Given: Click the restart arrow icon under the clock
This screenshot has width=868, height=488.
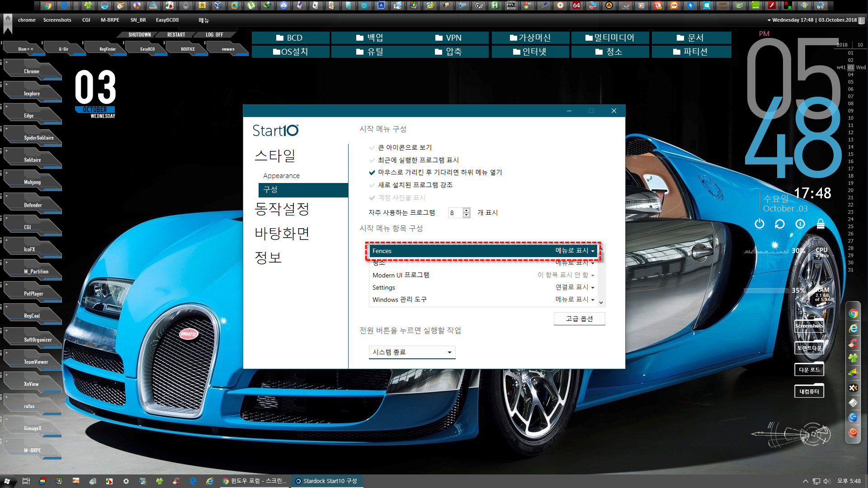Looking at the screenshot, I should click(x=780, y=224).
